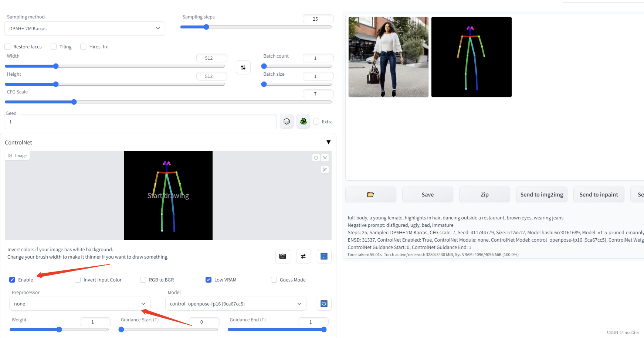This screenshot has height=338, width=644.
Task: Adjust Batch count slider
Action: coord(296,66)
